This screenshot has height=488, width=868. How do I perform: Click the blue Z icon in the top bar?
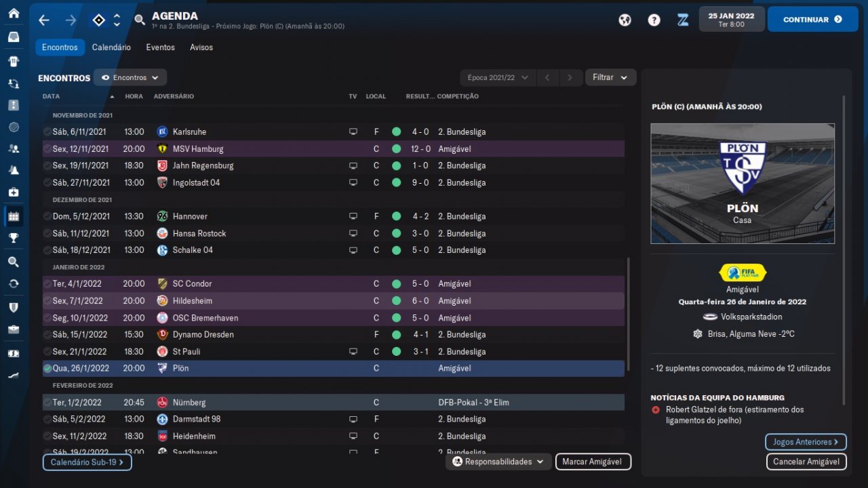click(x=683, y=20)
